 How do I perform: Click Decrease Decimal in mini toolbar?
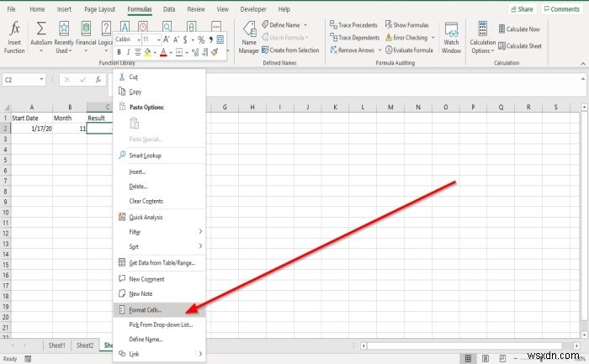pyautogui.click(x=204, y=52)
